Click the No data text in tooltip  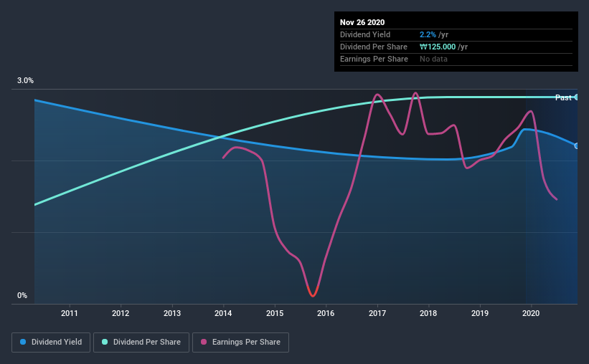(x=434, y=59)
